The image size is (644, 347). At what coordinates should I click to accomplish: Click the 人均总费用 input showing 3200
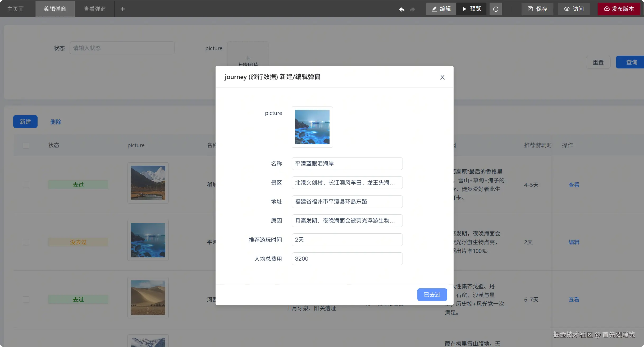click(347, 259)
